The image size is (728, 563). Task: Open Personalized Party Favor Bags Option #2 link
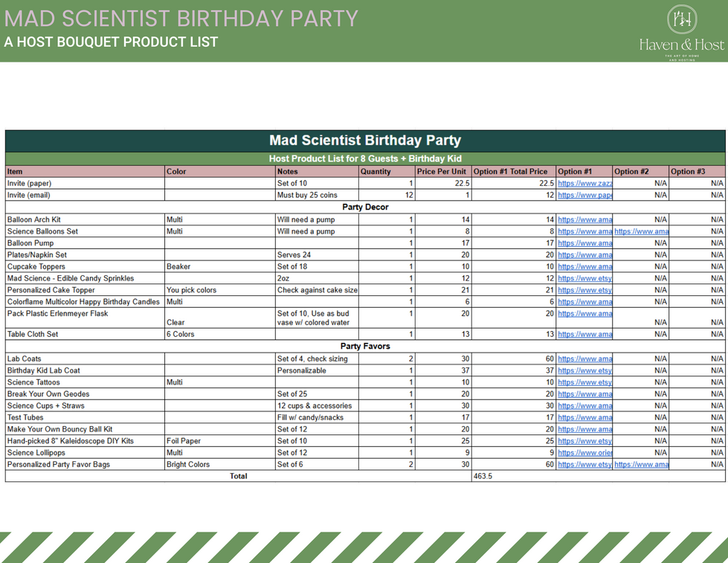click(641, 464)
